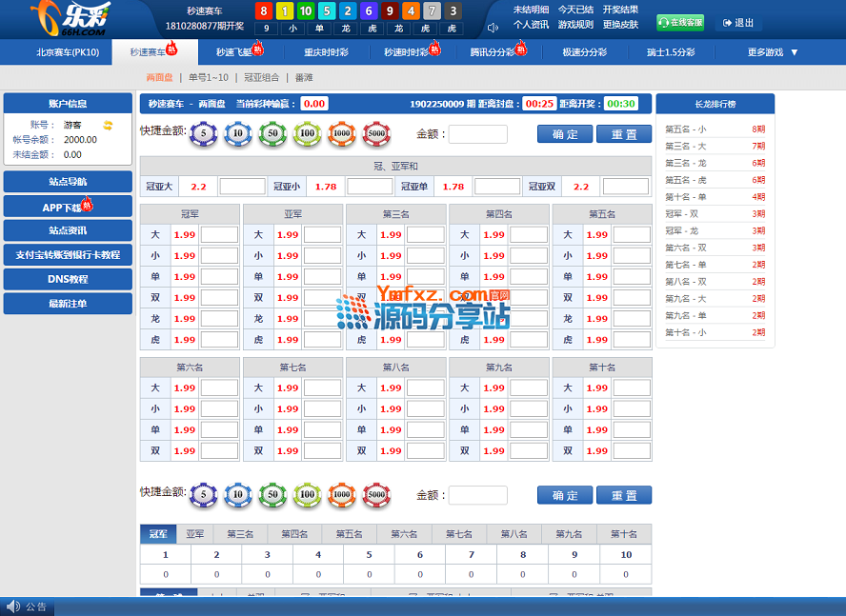Switch to the 北京赛车(PK10) tab
The width and height of the screenshot is (846, 616).
[68, 52]
